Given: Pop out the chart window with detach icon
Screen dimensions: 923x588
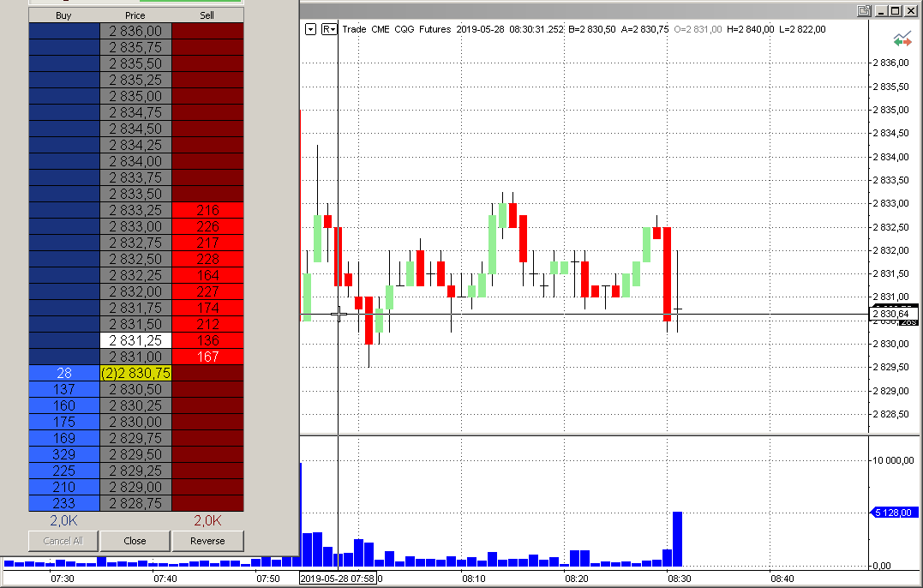Looking at the screenshot, I should point(864,10).
